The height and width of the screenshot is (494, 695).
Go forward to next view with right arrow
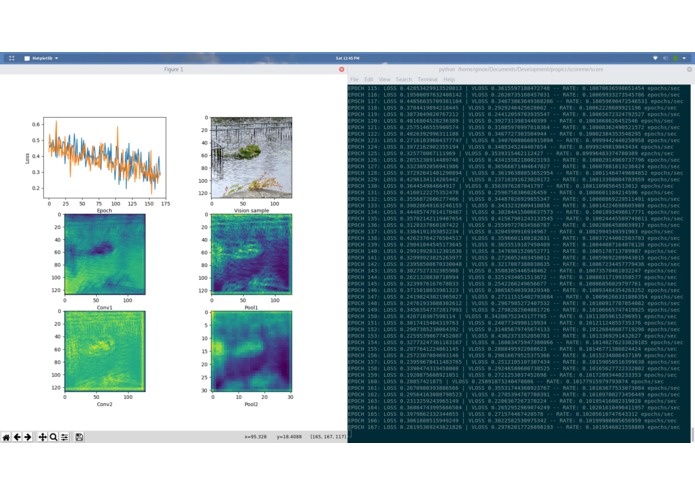click(x=27, y=437)
